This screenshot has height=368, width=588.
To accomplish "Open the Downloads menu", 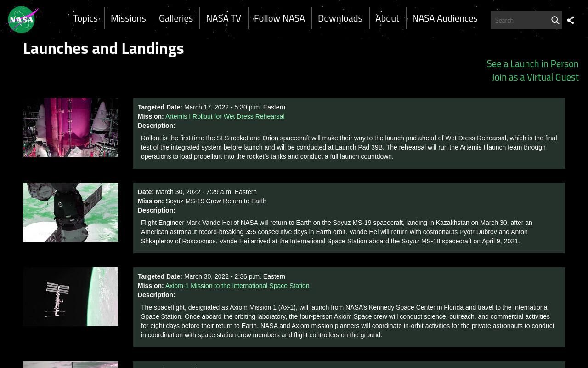I will click(x=340, y=18).
